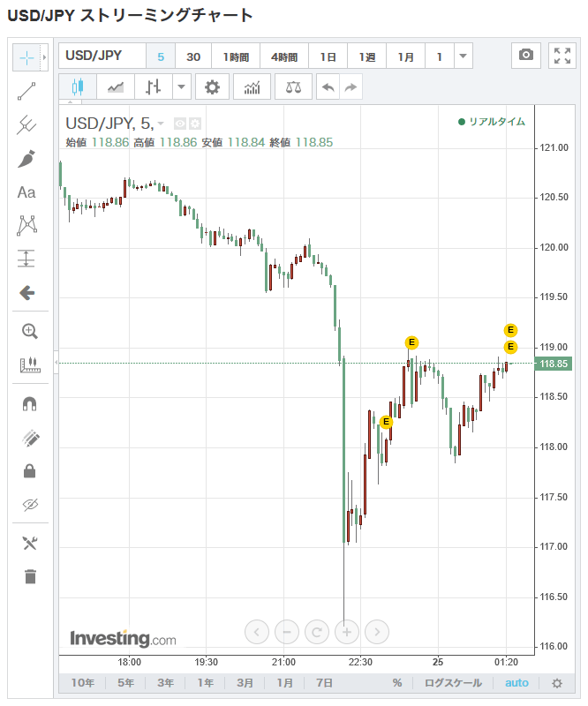Open chart properties gear icon

(212, 86)
